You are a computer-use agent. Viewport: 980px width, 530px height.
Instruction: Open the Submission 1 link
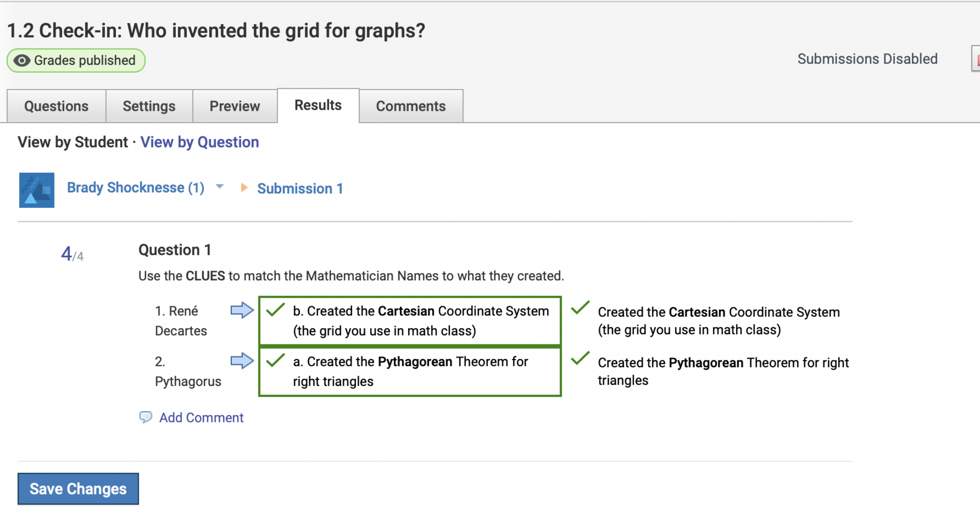click(x=300, y=189)
